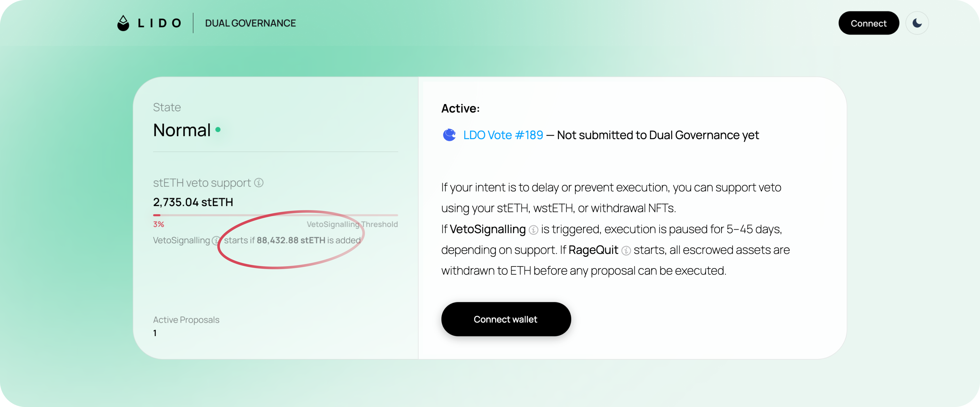
Task: Click the 2,735.04 stETH amount
Action: coord(193,202)
